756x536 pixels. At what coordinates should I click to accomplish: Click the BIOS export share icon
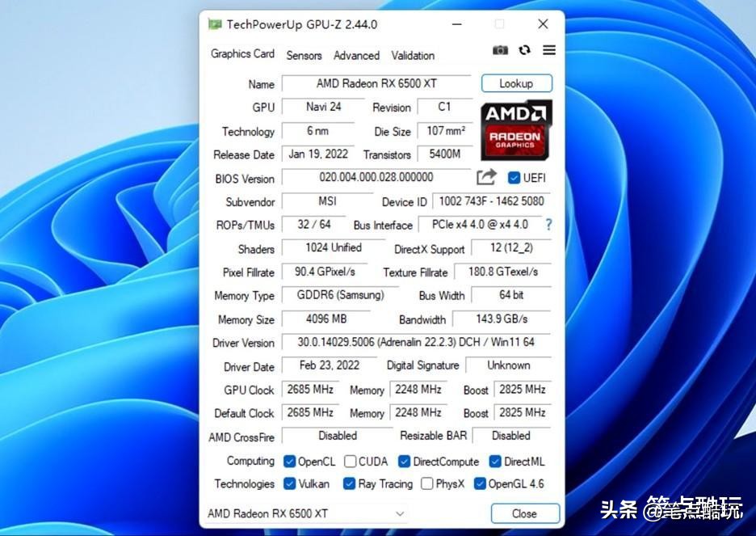pyautogui.click(x=486, y=177)
